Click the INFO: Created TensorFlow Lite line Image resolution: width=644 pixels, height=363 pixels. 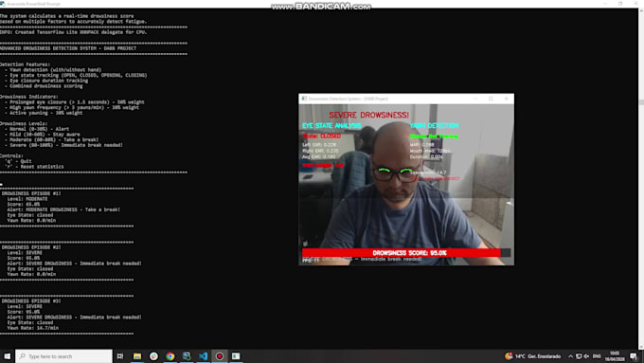74,32
